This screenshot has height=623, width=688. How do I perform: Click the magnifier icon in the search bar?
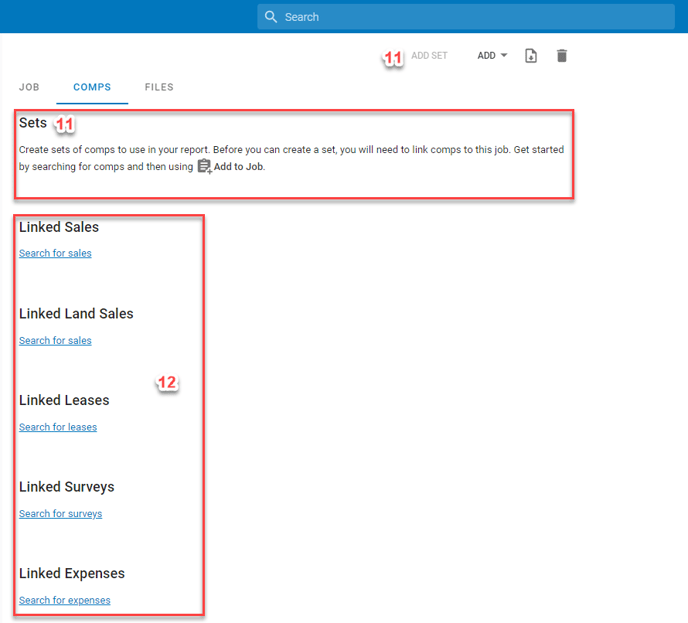tap(271, 17)
